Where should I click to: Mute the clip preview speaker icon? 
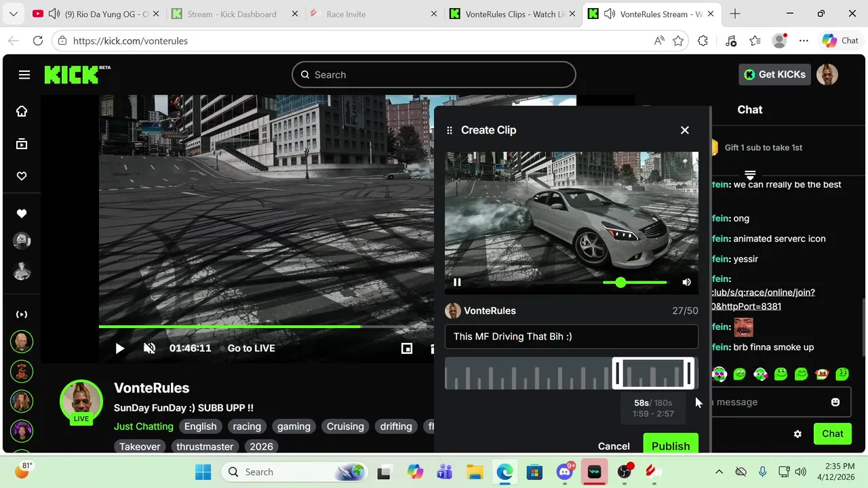click(686, 282)
